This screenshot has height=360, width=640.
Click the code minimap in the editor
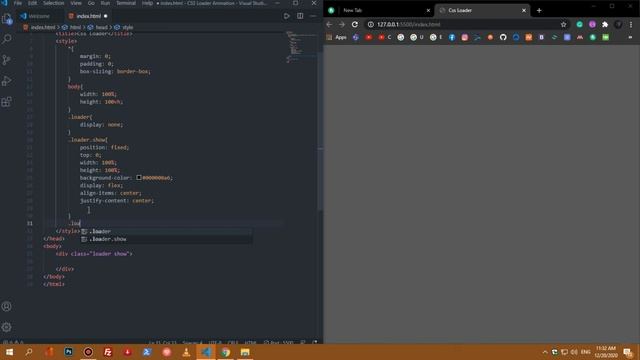click(301, 47)
